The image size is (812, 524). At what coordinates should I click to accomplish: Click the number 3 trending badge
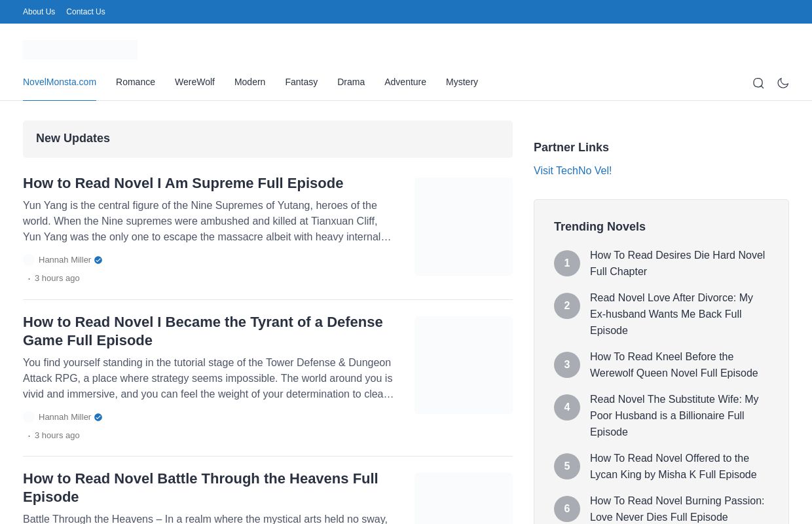point(567,365)
